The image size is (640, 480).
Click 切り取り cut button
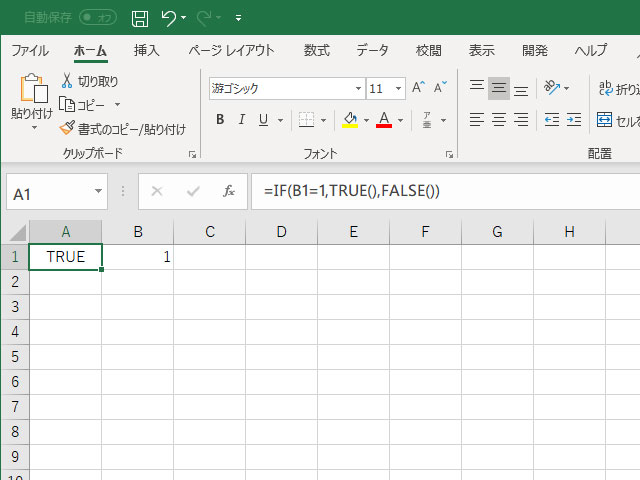pos(90,81)
